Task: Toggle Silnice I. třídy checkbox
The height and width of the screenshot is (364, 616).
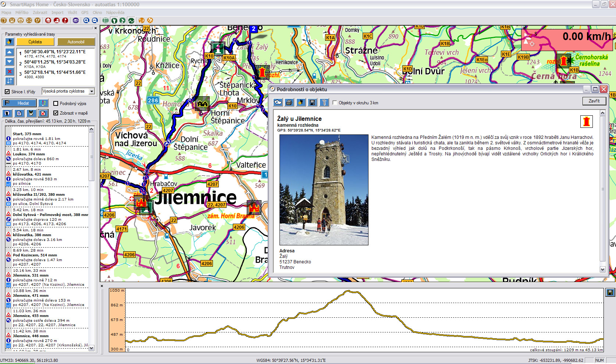Action: [7, 91]
